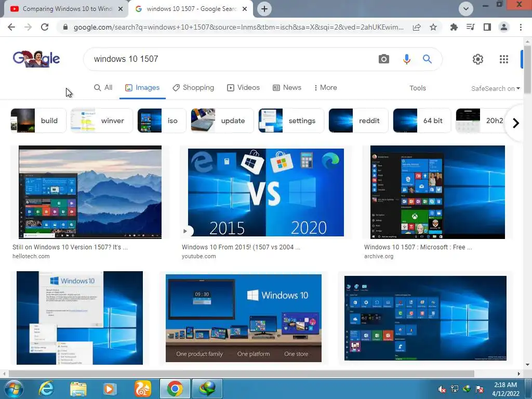Search by image with the camera icon
532x399 pixels.
[384, 59]
